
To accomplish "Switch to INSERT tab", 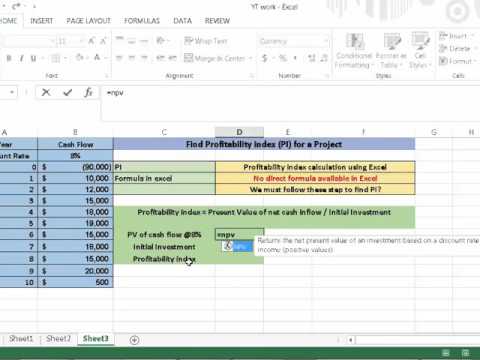I will 41,21.
